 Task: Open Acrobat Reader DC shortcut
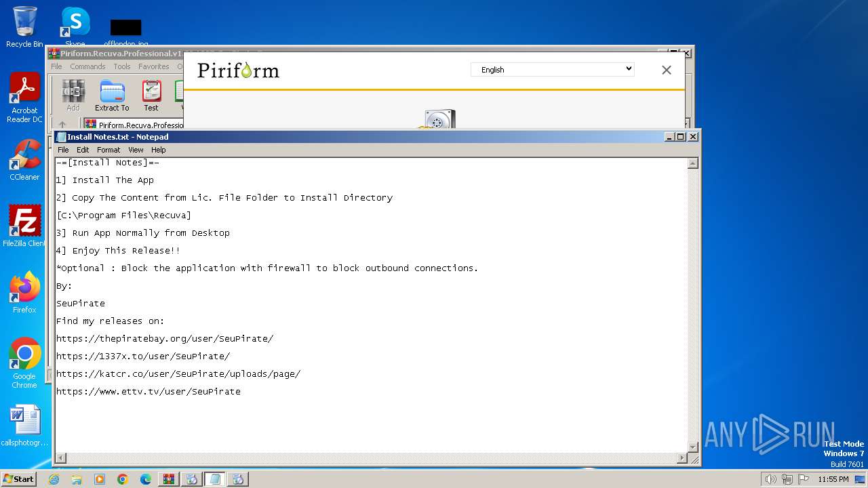[24, 98]
